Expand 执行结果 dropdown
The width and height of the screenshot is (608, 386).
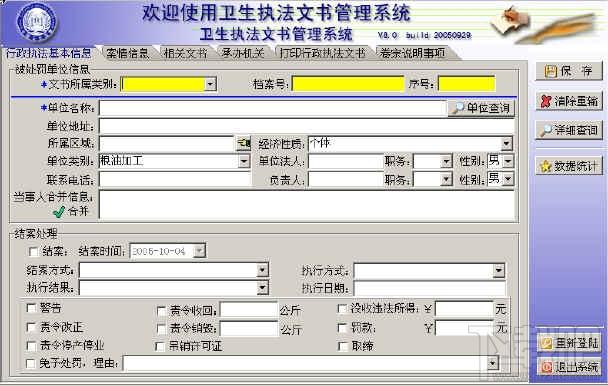coord(263,288)
